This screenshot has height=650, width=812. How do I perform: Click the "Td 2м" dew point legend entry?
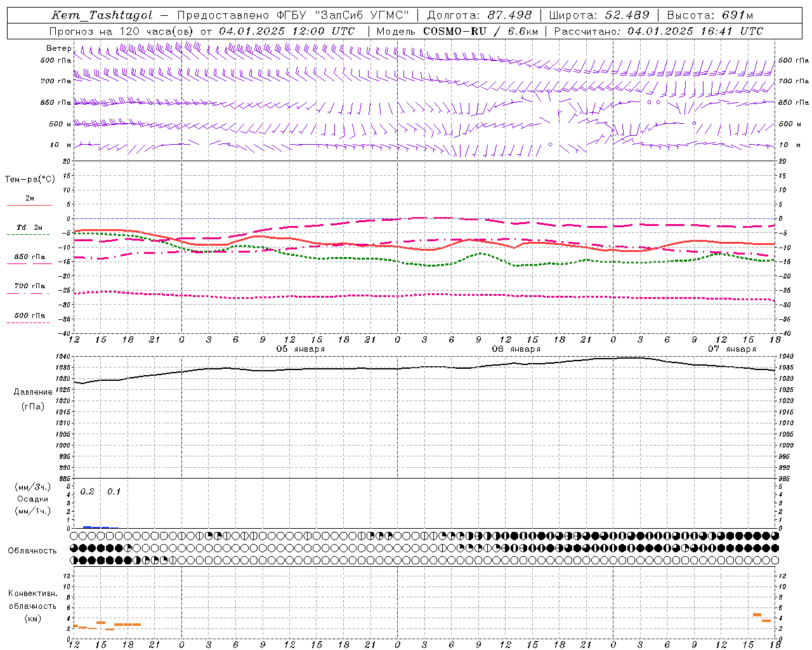tap(29, 227)
